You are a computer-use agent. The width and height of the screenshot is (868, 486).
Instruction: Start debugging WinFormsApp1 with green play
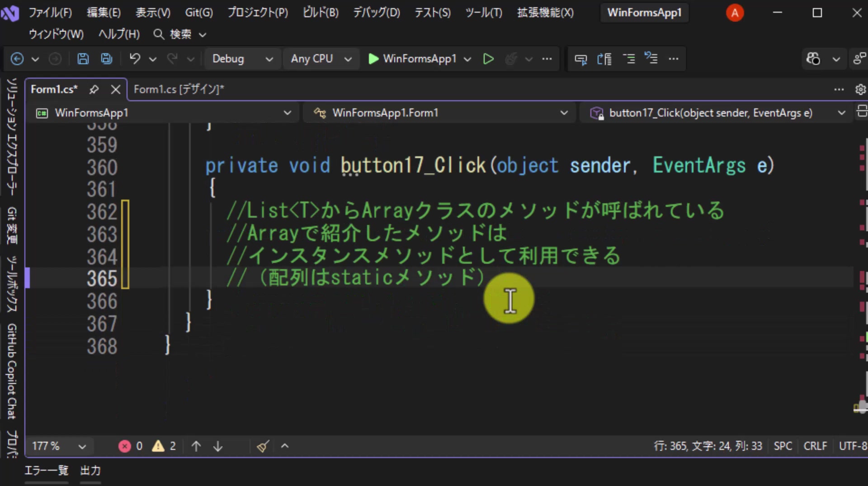[373, 59]
